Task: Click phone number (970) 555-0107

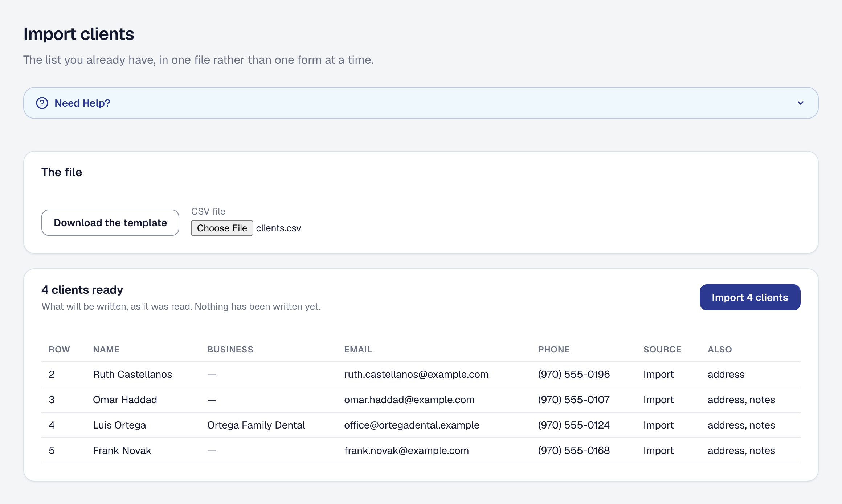Action: [574, 400]
